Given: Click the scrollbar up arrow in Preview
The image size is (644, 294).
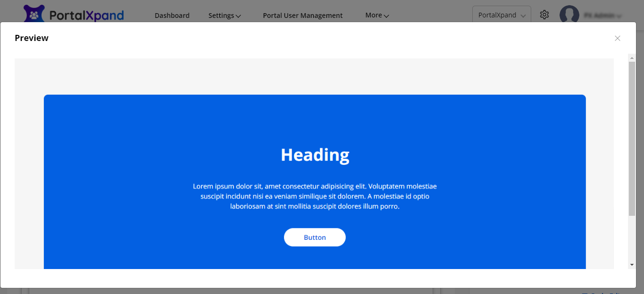Looking at the screenshot, I should [632, 57].
